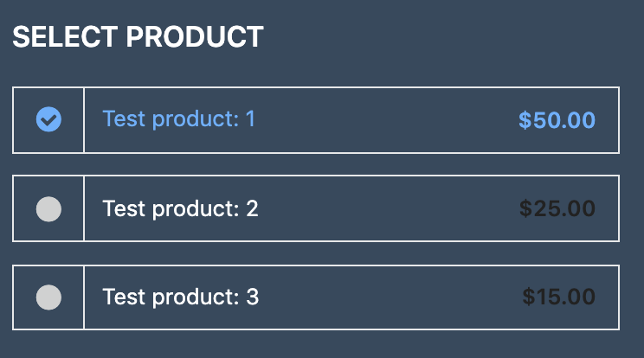Click empty space between product 1 name and price
Screen dimensions: 644x358
tap(385, 119)
